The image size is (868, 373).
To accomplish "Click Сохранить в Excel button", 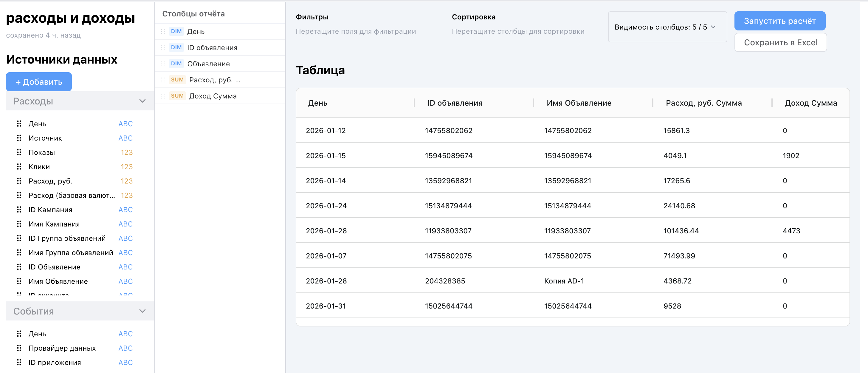I will tap(780, 43).
